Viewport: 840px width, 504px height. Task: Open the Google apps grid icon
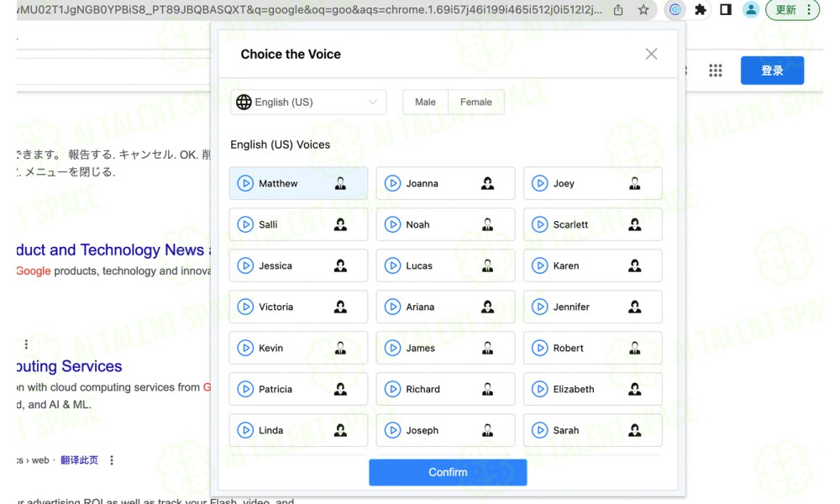click(x=715, y=71)
